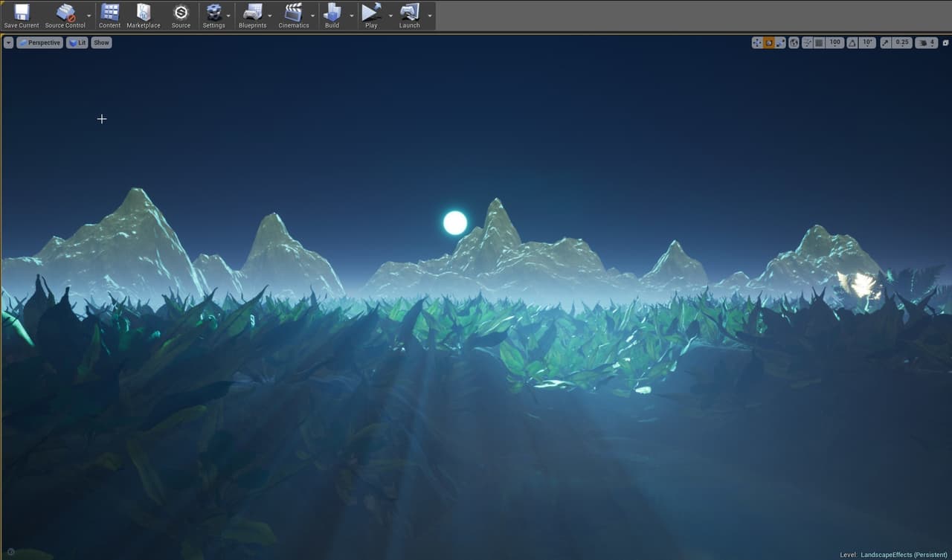Click the Launch icon in toolbar
The height and width of the screenshot is (560, 952).
(x=409, y=16)
